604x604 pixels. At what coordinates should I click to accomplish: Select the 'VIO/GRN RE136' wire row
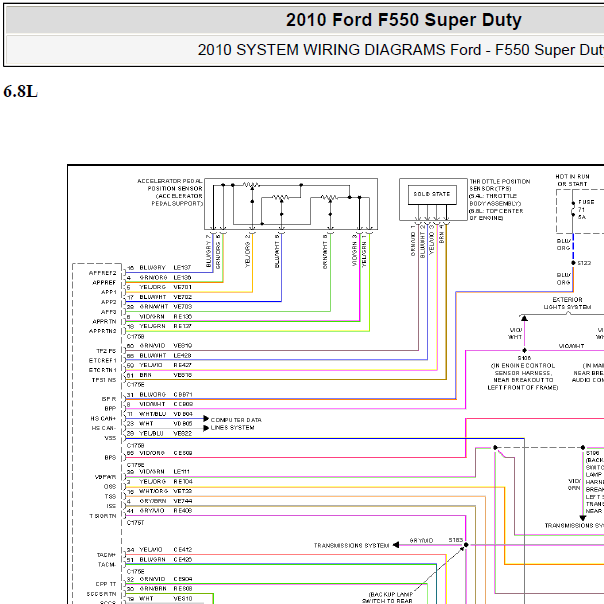(159, 317)
